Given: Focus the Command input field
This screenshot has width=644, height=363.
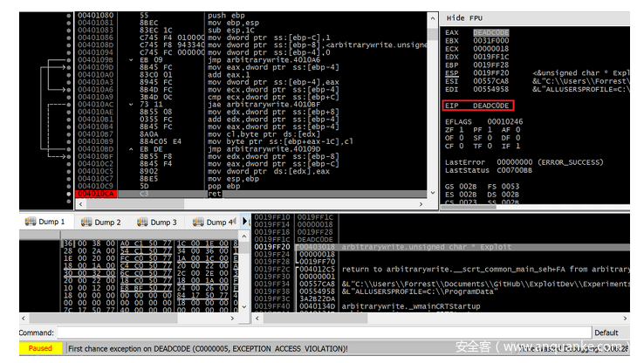Looking at the screenshot, I should click(x=323, y=332).
